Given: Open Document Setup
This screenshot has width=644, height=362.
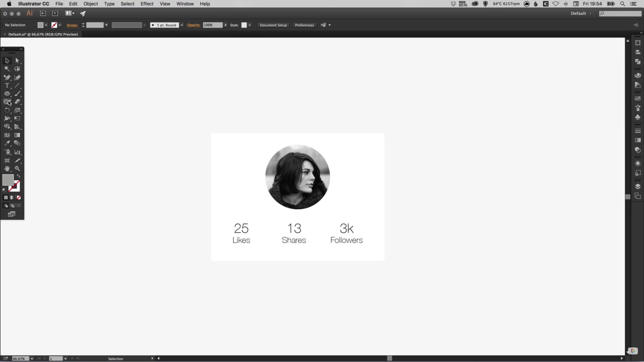Looking at the screenshot, I should pos(273,25).
